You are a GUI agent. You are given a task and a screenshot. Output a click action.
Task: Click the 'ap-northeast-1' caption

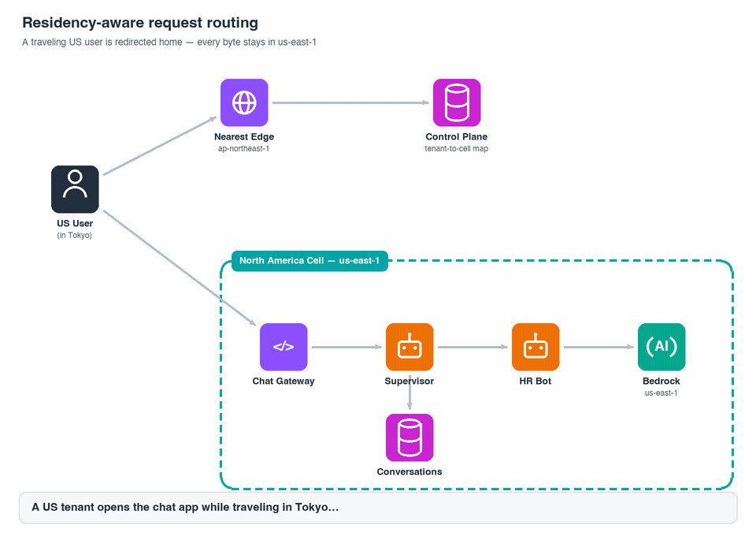(243, 149)
